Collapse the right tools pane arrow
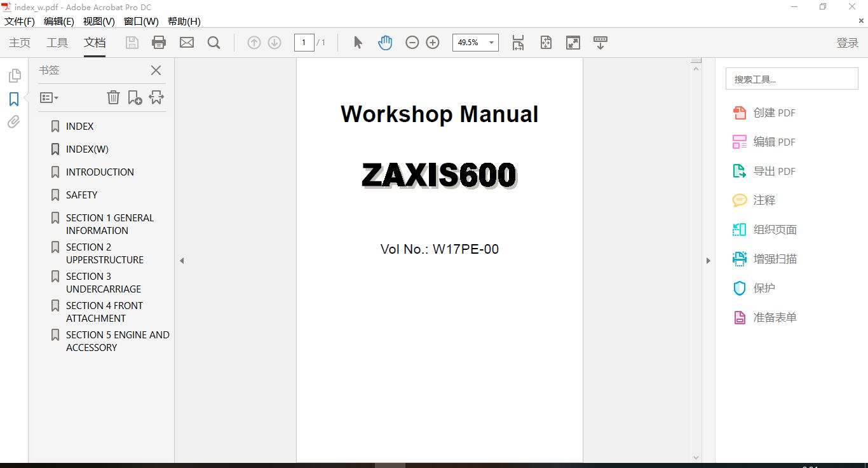The width and height of the screenshot is (868, 468). (709, 261)
